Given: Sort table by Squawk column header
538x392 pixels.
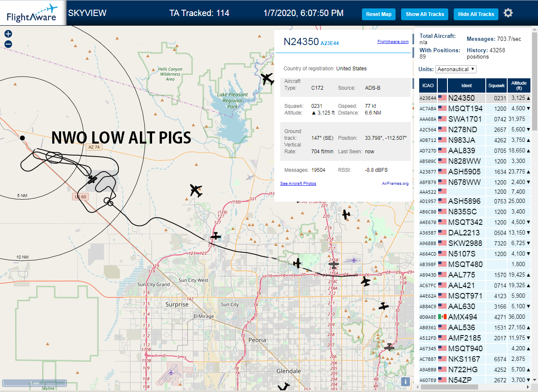Looking at the screenshot, I should coord(496,85).
